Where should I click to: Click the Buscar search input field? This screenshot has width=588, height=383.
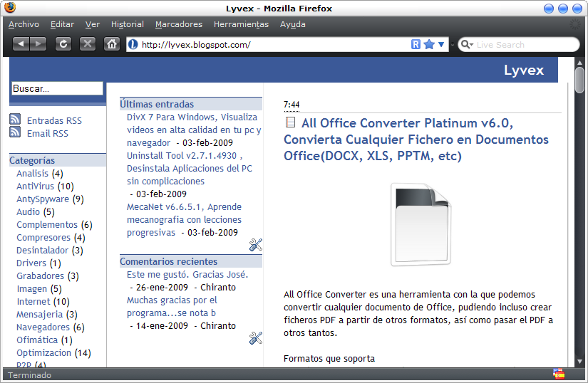click(x=58, y=89)
